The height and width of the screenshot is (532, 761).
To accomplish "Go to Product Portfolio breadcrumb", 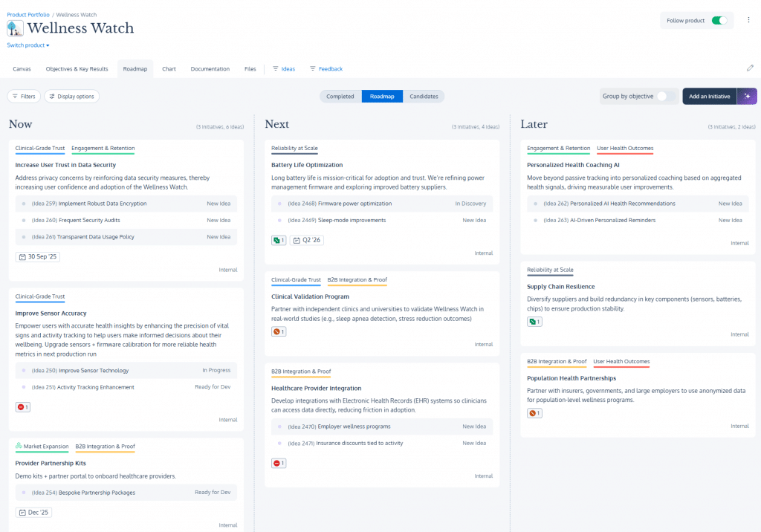I will 28,15.
